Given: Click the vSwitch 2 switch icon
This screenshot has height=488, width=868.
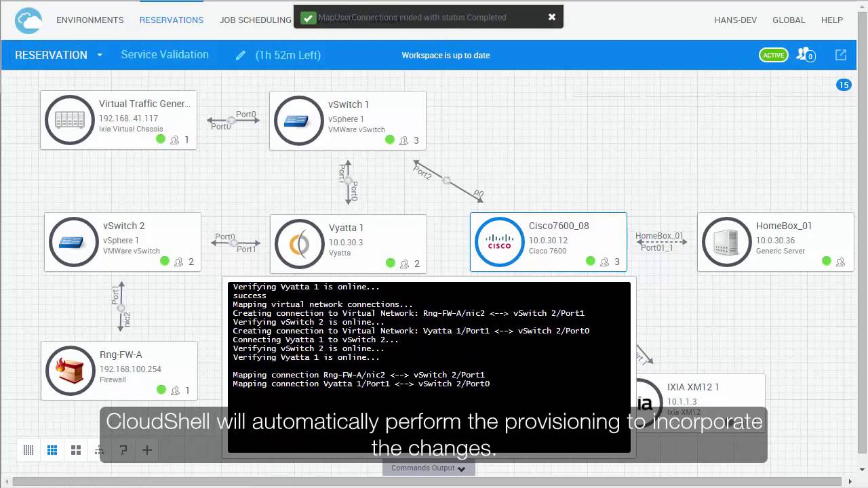Looking at the screenshot, I should pos(74,241).
